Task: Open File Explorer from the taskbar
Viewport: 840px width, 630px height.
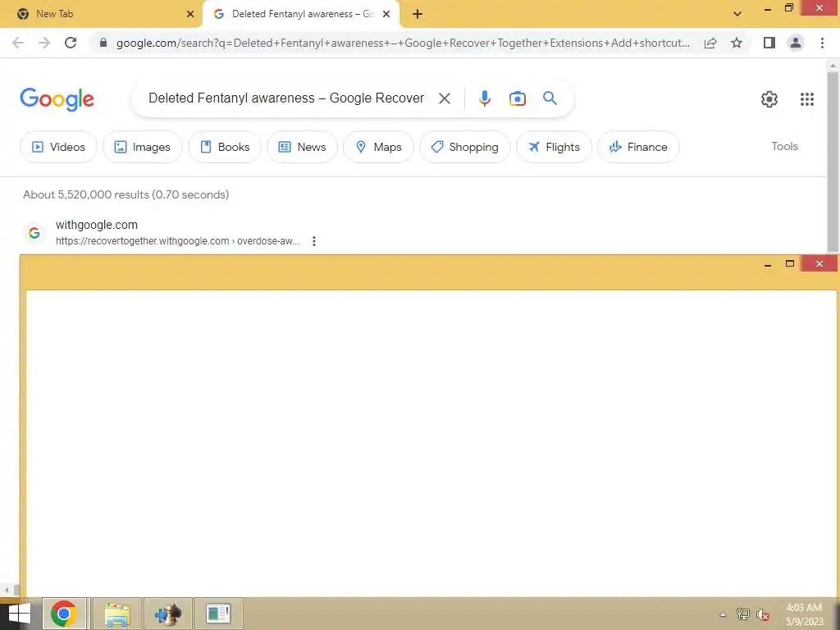Action: 117,614
